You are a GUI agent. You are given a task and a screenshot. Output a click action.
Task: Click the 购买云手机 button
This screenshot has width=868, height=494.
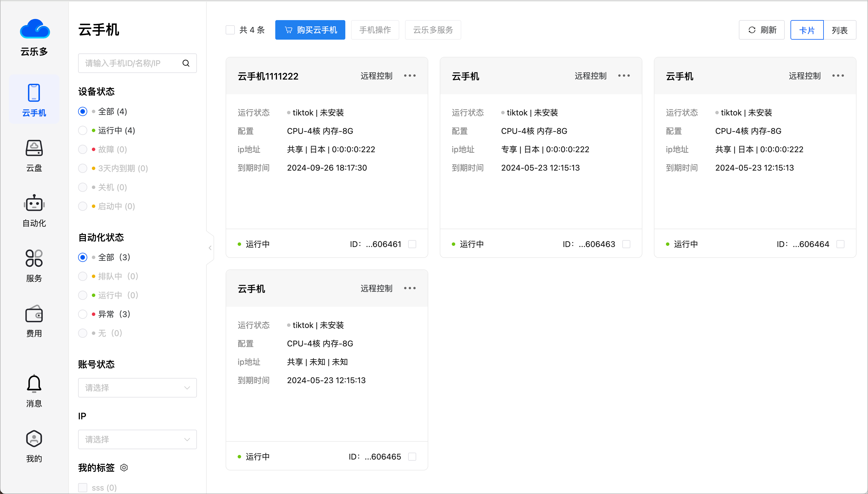pyautogui.click(x=310, y=30)
